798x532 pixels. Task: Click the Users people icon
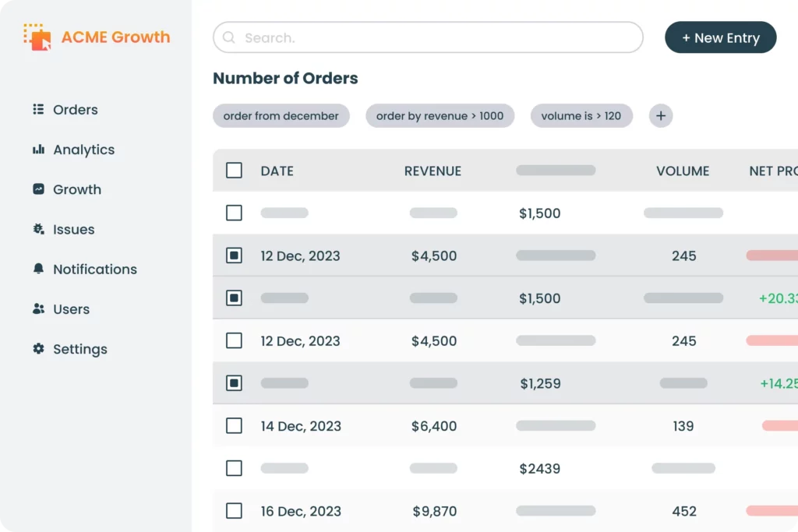point(37,308)
